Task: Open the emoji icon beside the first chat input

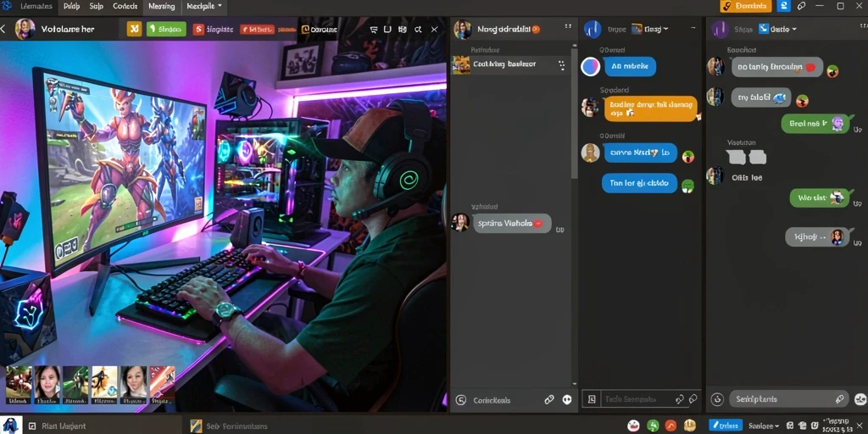Action: click(x=460, y=400)
